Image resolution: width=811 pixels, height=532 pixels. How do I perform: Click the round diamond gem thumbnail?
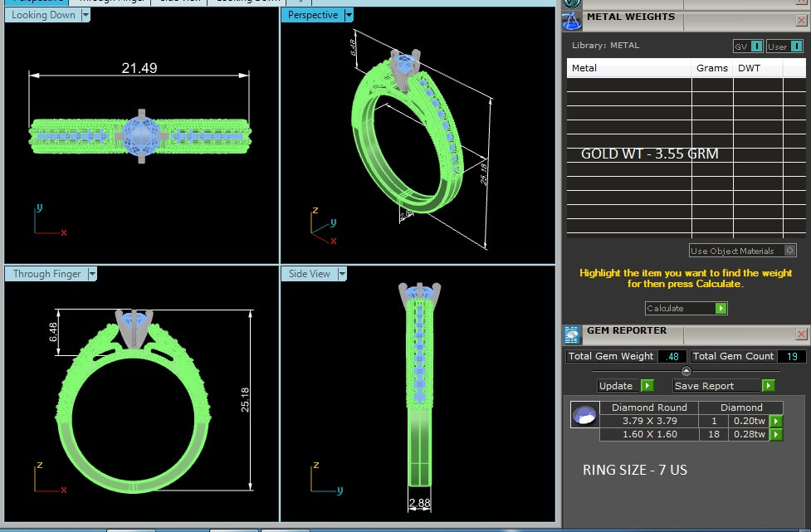584,415
